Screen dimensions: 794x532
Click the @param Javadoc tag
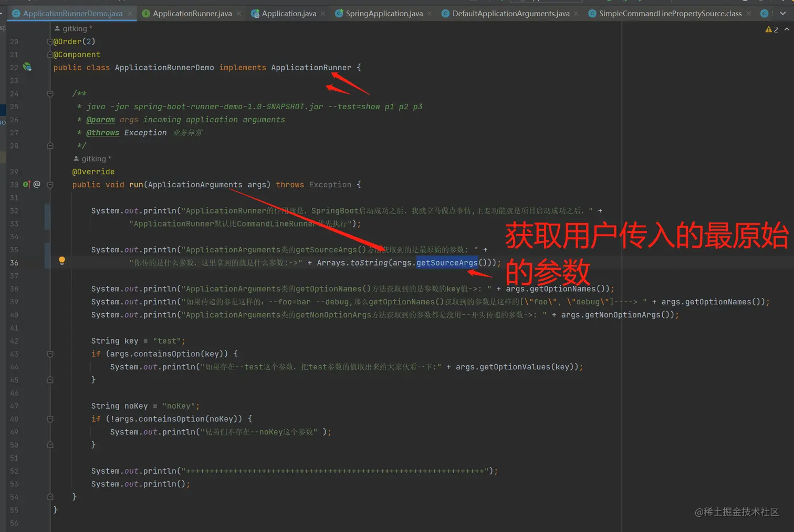100,120
